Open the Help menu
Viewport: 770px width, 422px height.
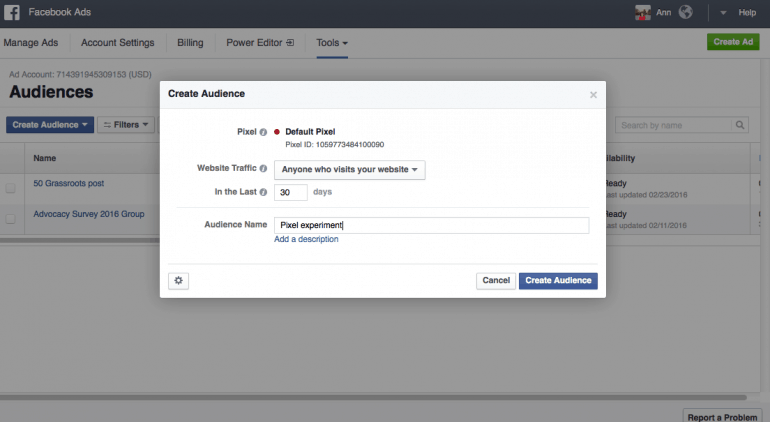click(x=747, y=13)
